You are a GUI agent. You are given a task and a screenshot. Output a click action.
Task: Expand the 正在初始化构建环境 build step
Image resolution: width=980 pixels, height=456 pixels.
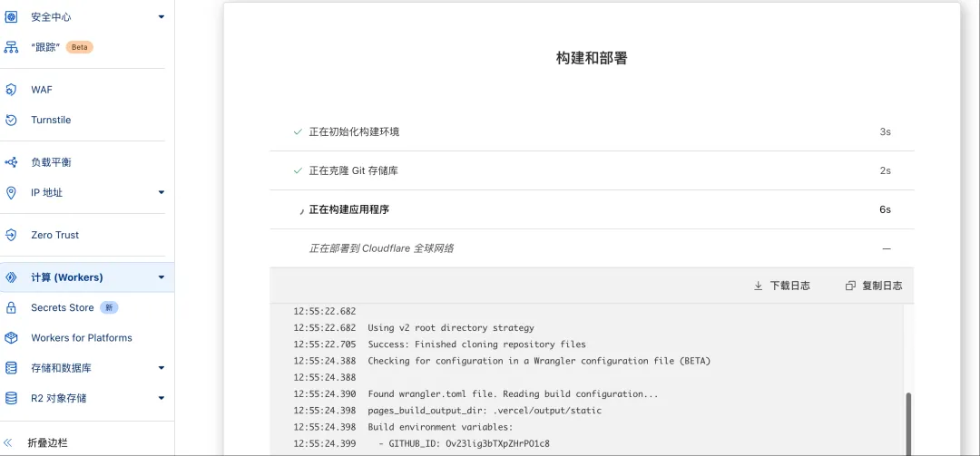(592, 131)
